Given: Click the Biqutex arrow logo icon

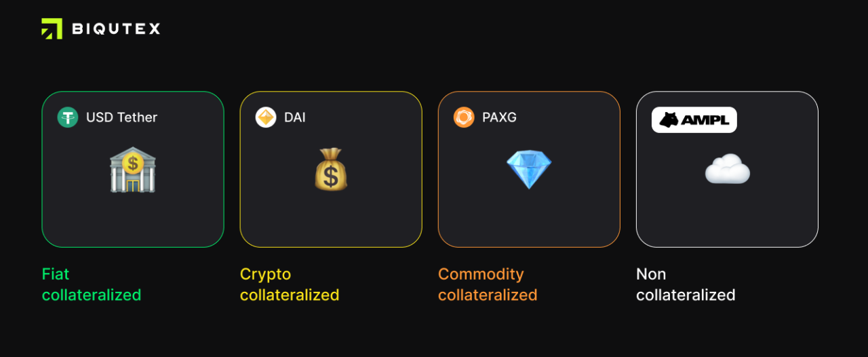Looking at the screenshot, I should click(x=52, y=29).
